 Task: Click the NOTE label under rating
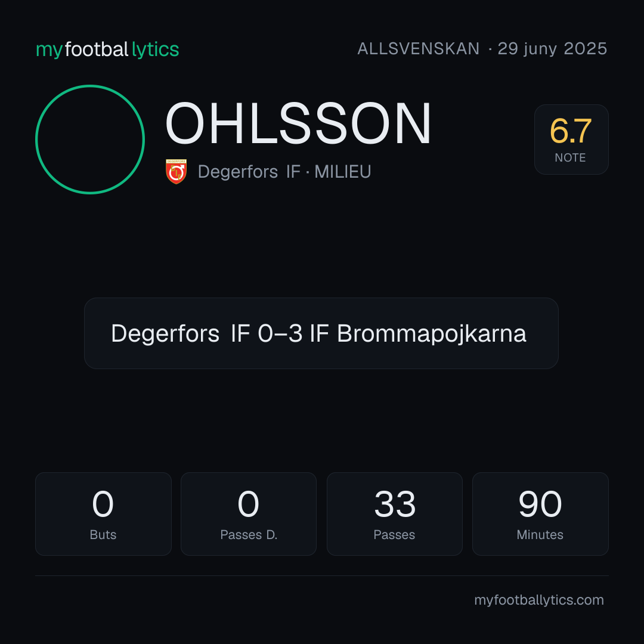click(570, 157)
